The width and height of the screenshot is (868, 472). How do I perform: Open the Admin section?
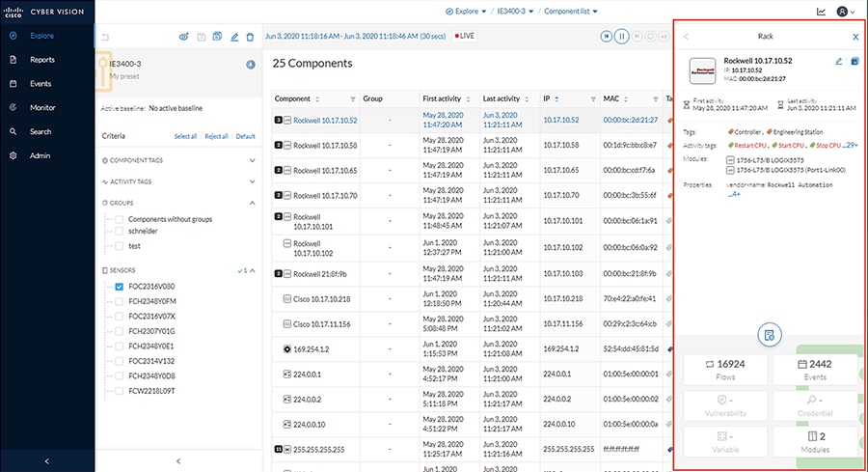click(40, 155)
